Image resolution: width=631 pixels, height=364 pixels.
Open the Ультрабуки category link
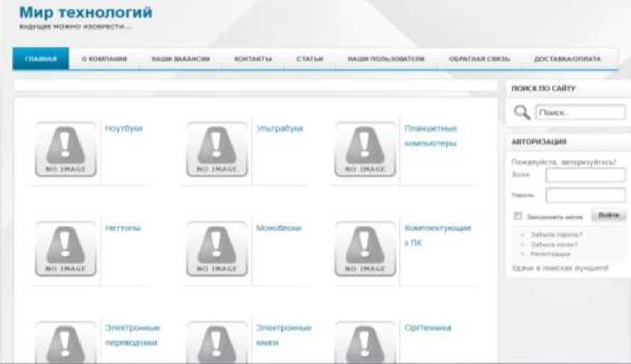pos(280,128)
